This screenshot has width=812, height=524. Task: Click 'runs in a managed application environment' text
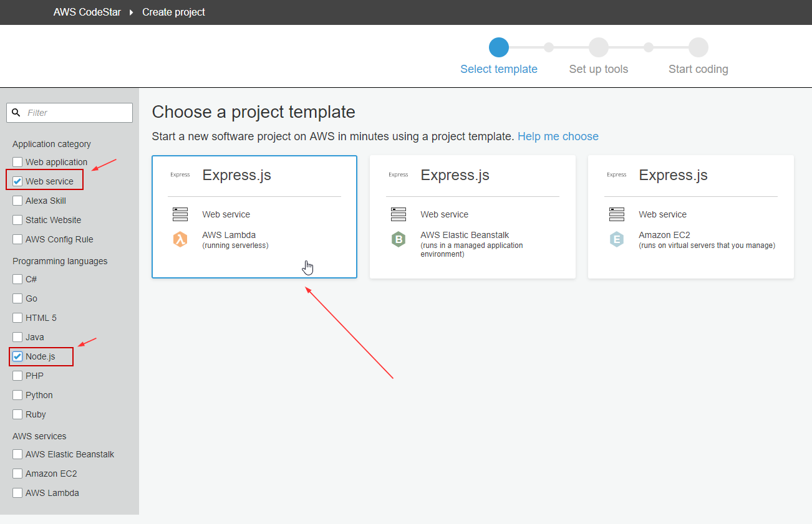click(x=471, y=250)
